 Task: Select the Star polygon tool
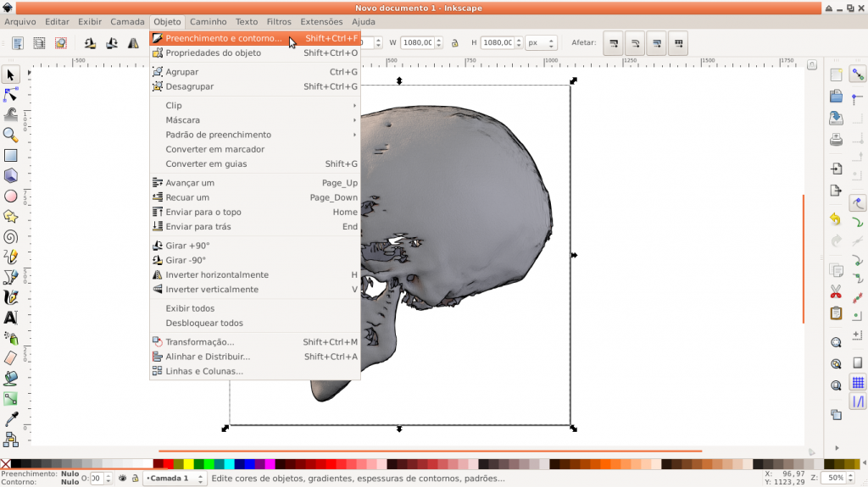point(10,216)
